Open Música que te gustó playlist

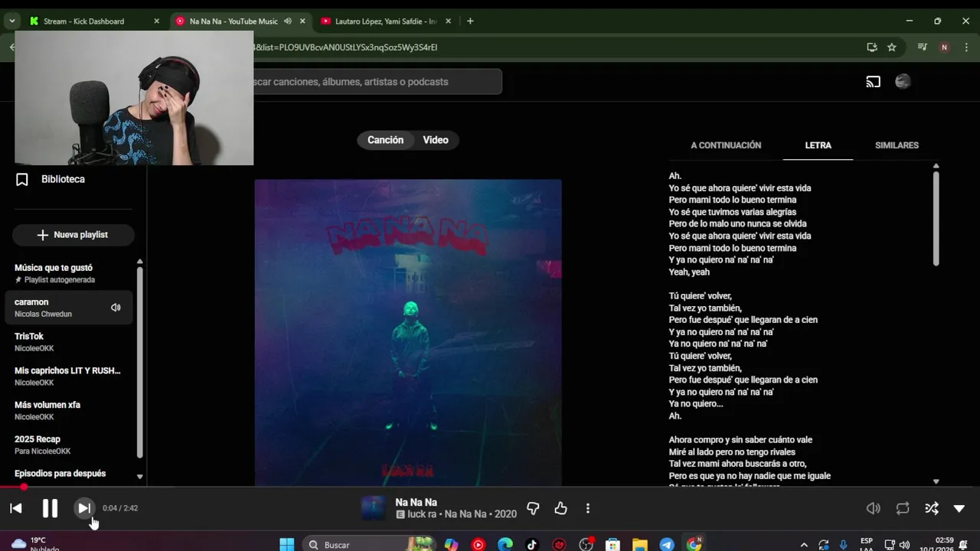[x=69, y=273]
